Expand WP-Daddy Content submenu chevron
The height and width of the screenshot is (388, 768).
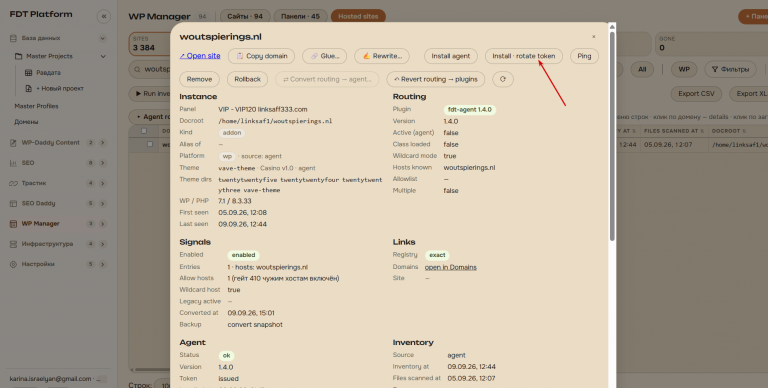click(103, 143)
